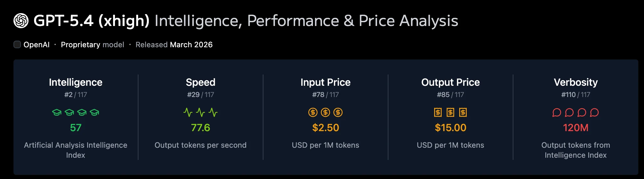Select the Input Price heading

(x=325, y=82)
